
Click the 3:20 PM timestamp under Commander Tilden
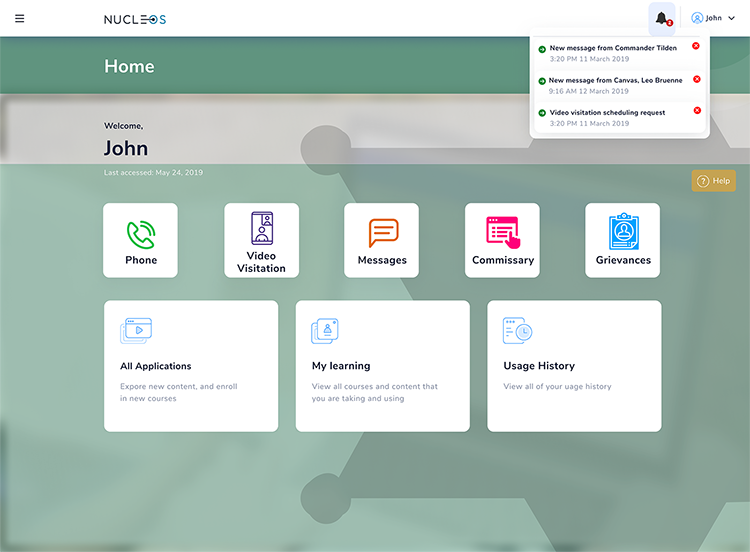click(589, 59)
